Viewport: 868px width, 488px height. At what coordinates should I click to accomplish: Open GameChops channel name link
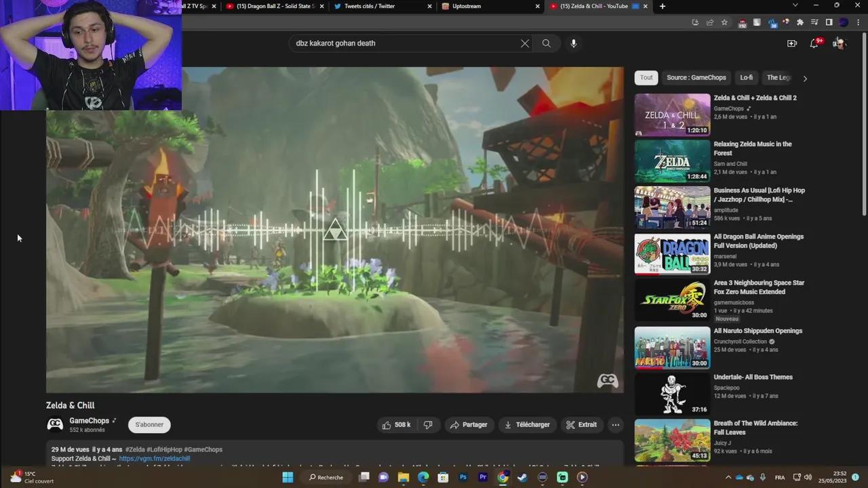tap(89, 421)
